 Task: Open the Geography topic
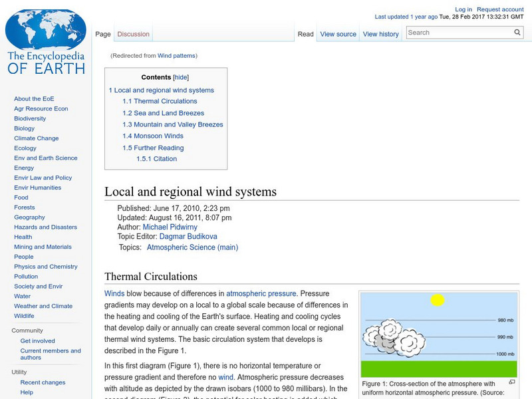[x=29, y=217]
